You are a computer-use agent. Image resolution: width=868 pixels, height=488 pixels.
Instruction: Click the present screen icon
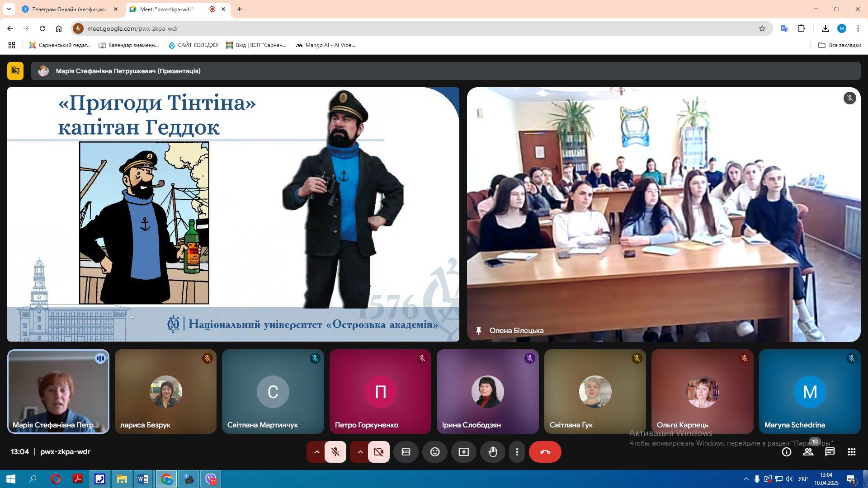click(464, 452)
